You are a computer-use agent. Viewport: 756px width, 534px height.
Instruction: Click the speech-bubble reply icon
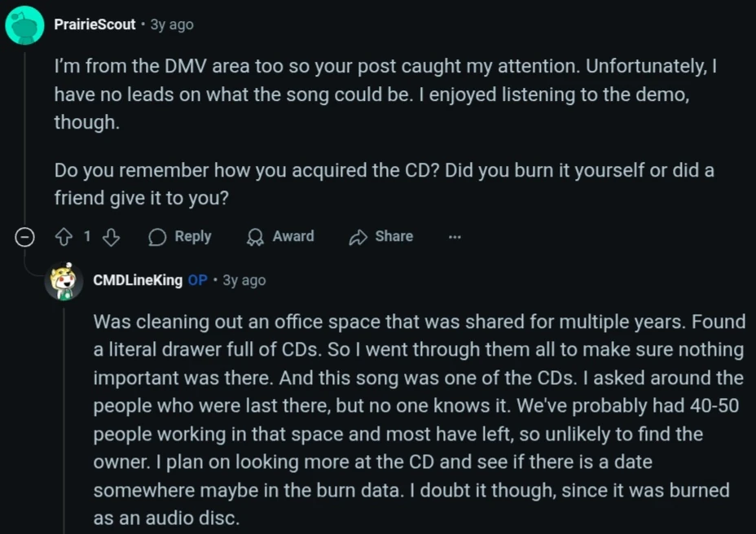(158, 237)
